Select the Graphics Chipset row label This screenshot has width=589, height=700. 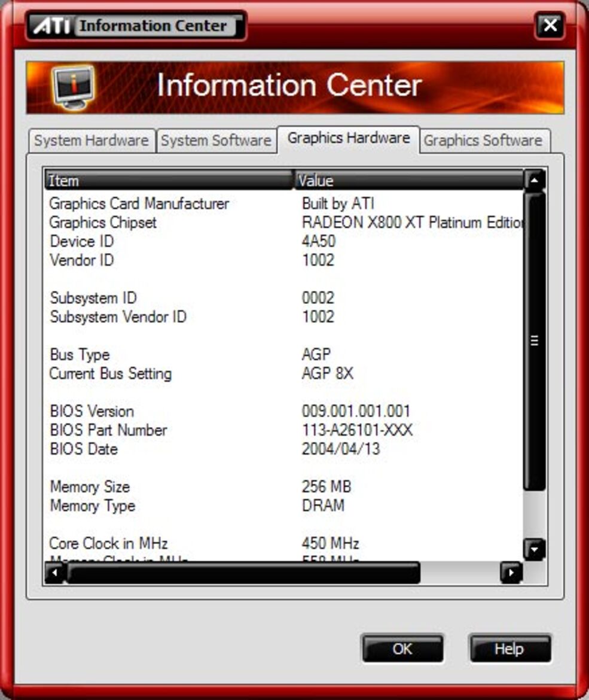[103, 223]
